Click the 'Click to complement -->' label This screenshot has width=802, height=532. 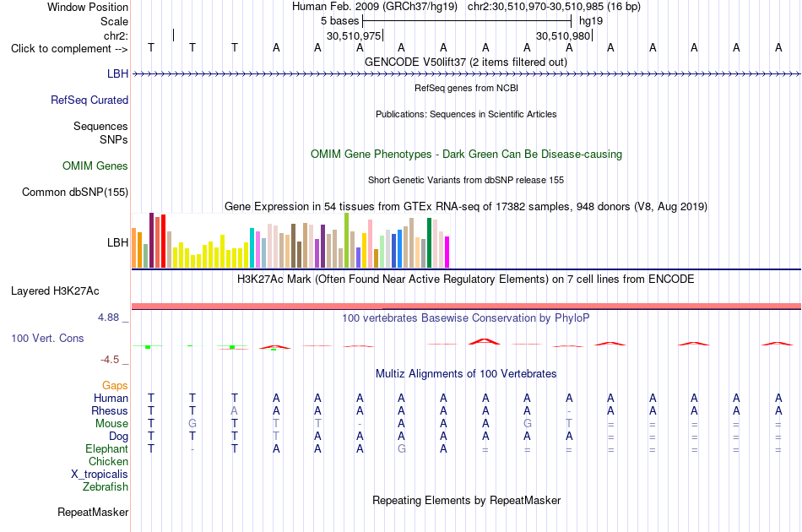tap(69, 49)
